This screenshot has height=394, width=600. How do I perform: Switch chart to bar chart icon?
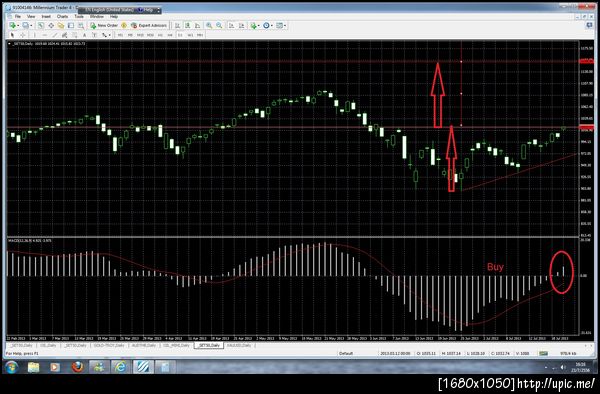pos(178,26)
